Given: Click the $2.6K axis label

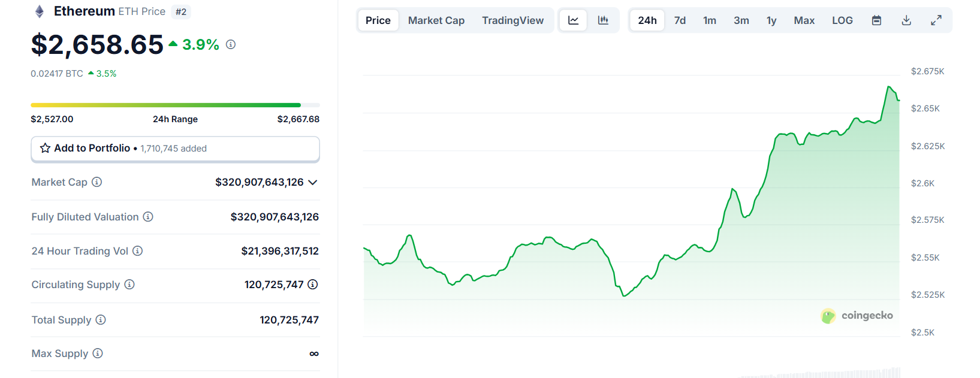Looking at the screenshot, I should (x=922, y=183).
